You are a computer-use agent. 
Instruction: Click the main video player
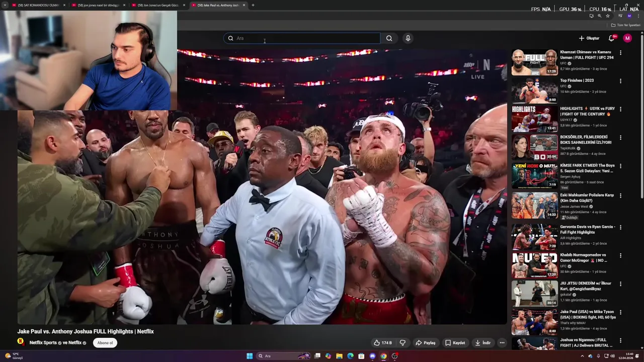(x=262, y=187)
